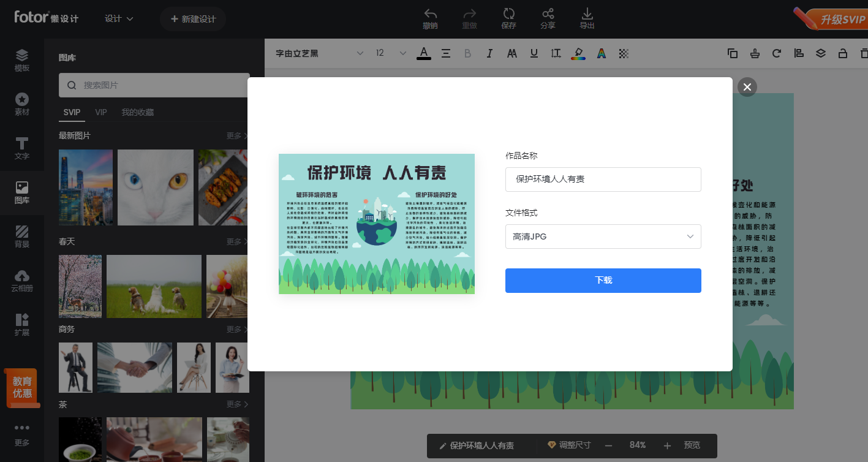Open text alignment options
Viewport: 868px width, 462px height.
pyautogui.click(x=446, y=53)
